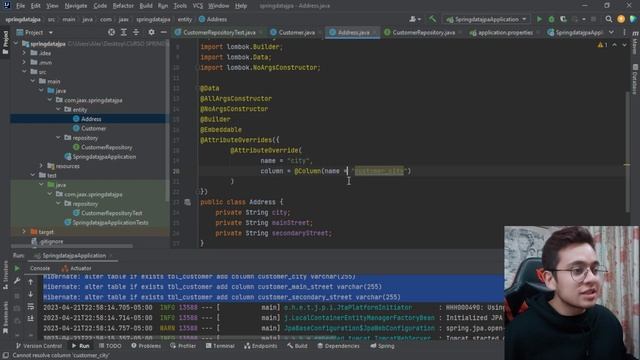Open Search Everywhere magnifier icon
This screenshot has width=640, height=360.
pos(609,19)
